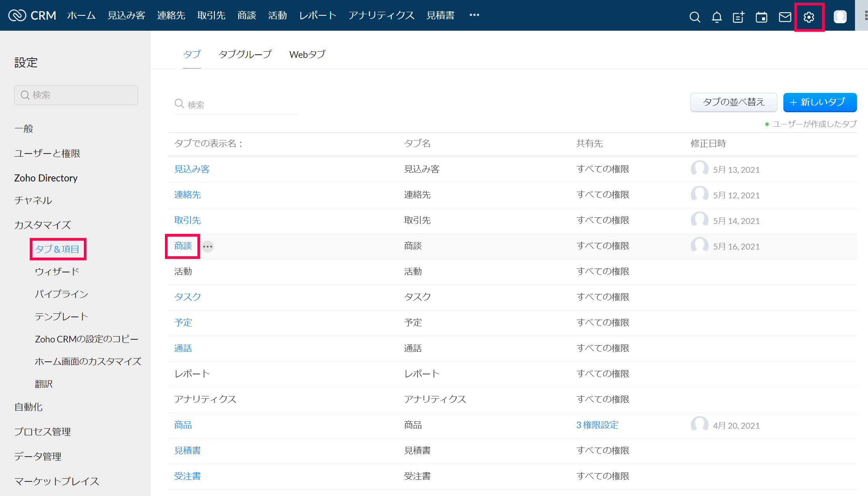Open 商談 link in tab list

click(183, 246)
